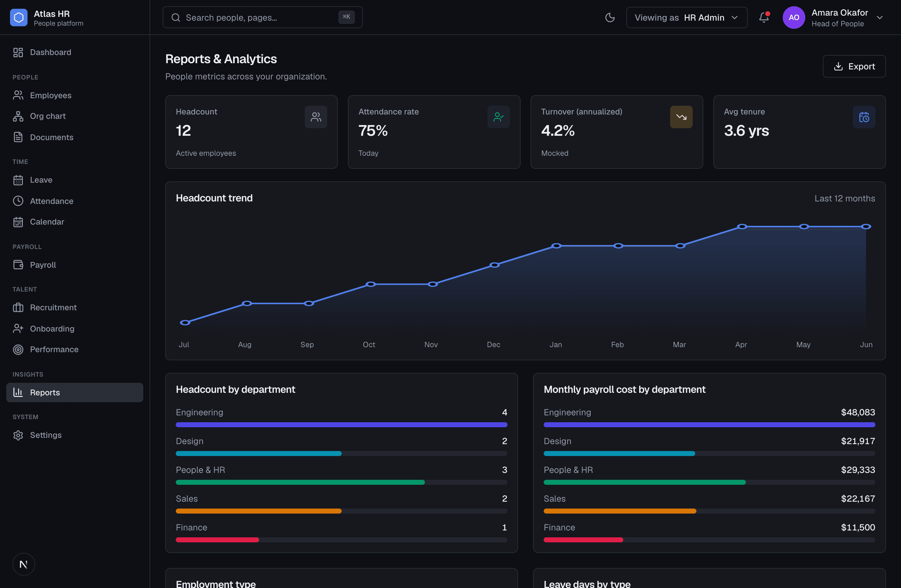Click the $29,333 People & HR value

(858, 469)
